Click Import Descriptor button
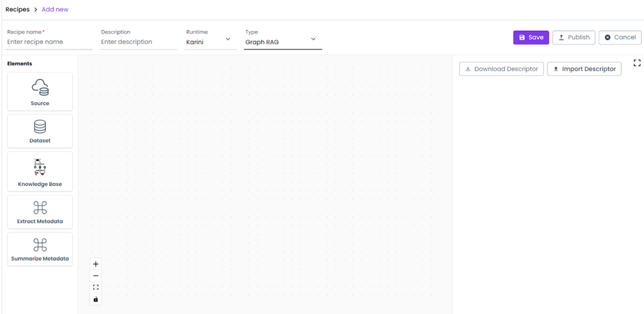 coord(584,69)
